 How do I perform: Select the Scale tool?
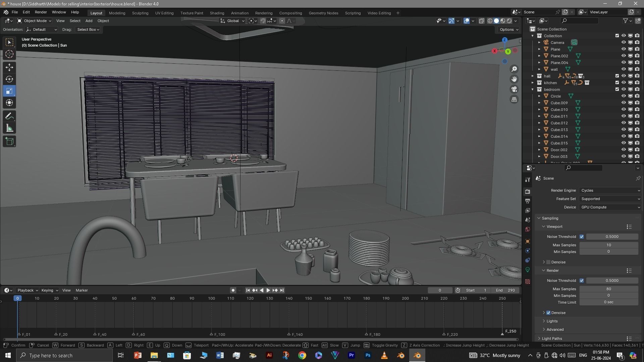pyautogui.click(x=9, y=91)
